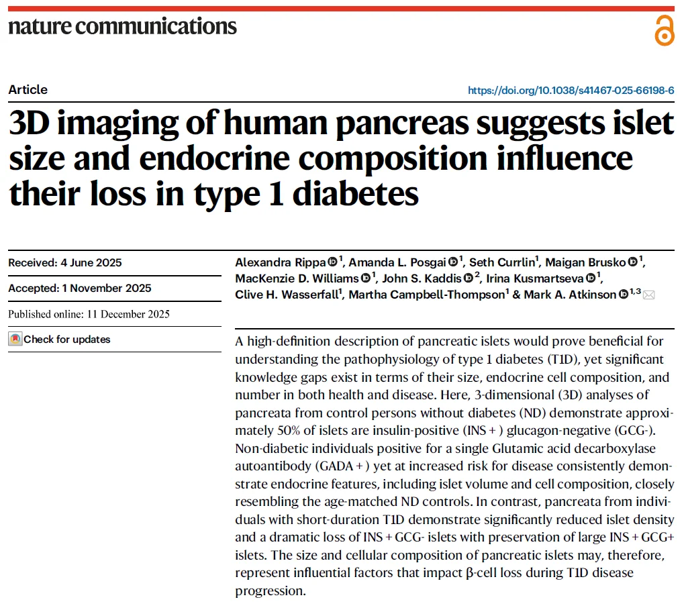Open ORCID icon after Mark A. Atkinson
Screen dimensions: 684x616
[x=624, y=294]
